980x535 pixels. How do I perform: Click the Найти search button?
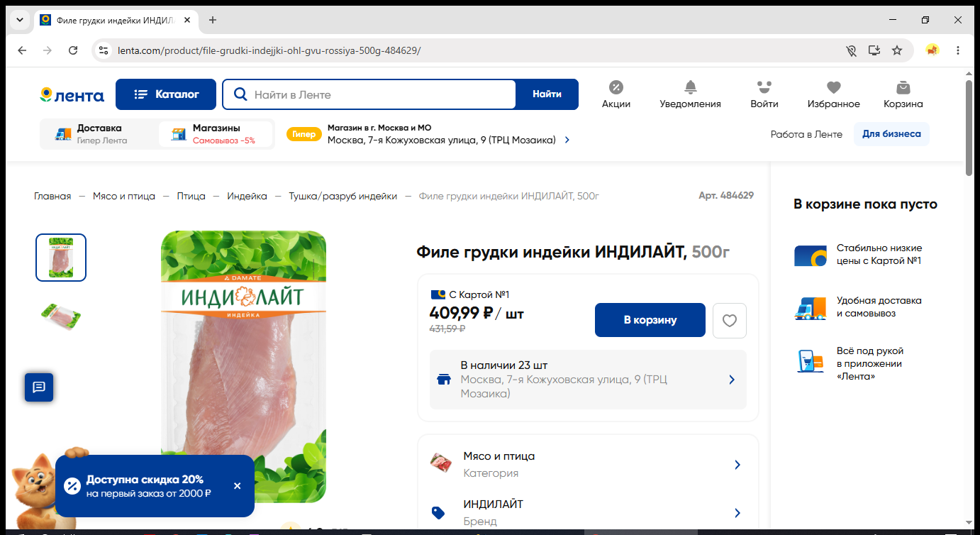[547, 94]
